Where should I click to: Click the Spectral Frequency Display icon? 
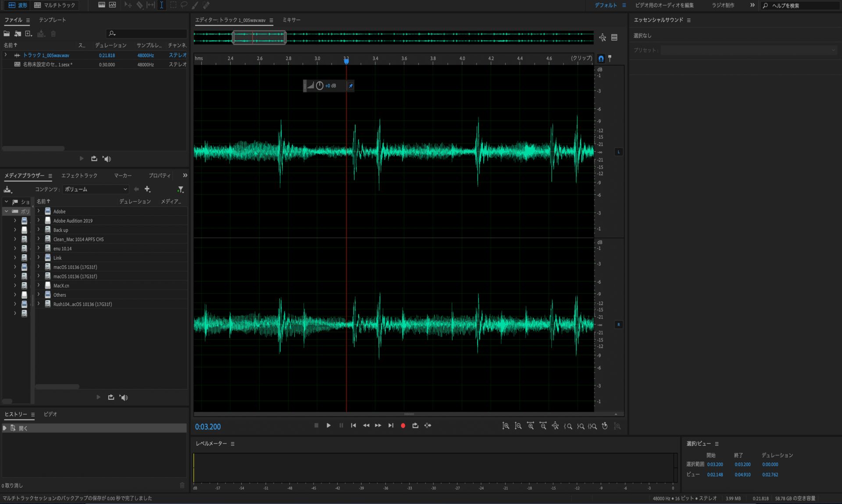102,5
